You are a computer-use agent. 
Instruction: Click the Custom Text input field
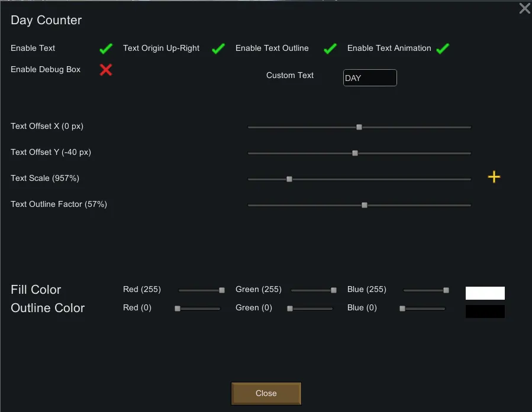pyautogui.click(x=370, y=78)
